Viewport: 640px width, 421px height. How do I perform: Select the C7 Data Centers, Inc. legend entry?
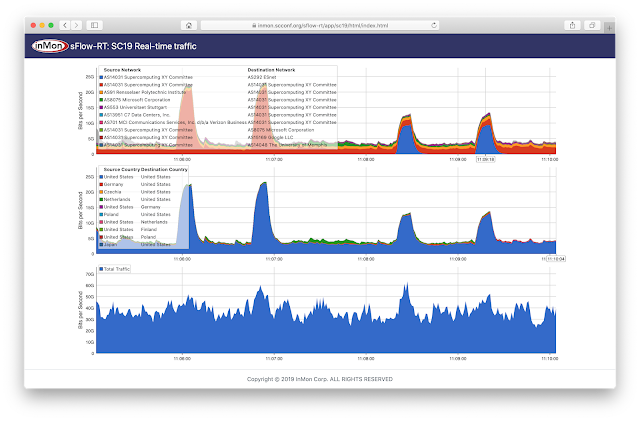(x=137, y=115)
